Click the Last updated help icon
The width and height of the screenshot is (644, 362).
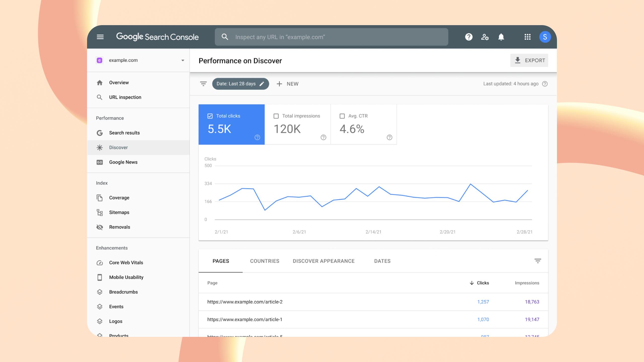pyautogui.click(x=545, y=84)
